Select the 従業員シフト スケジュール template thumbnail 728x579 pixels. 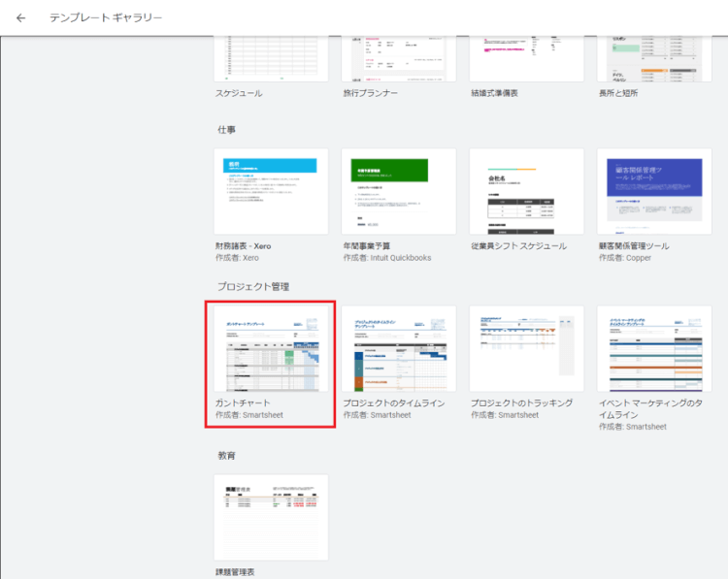(x=526, y=192)
